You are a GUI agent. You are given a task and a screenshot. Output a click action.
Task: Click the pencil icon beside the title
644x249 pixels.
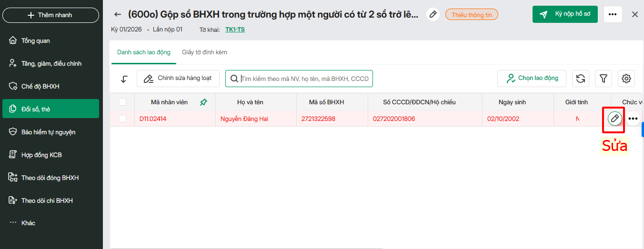[x=433, y=15]
